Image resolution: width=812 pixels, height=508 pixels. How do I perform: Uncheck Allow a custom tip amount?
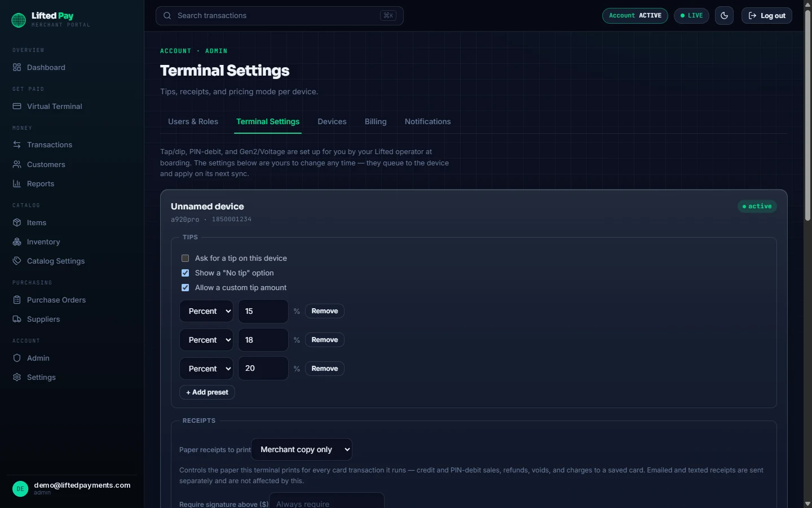185,287
